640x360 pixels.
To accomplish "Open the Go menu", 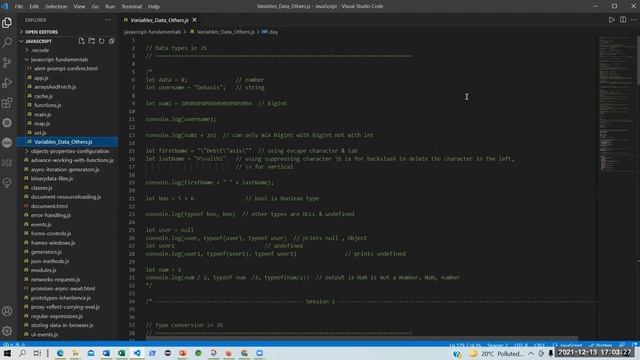I will tap(95, 7).
